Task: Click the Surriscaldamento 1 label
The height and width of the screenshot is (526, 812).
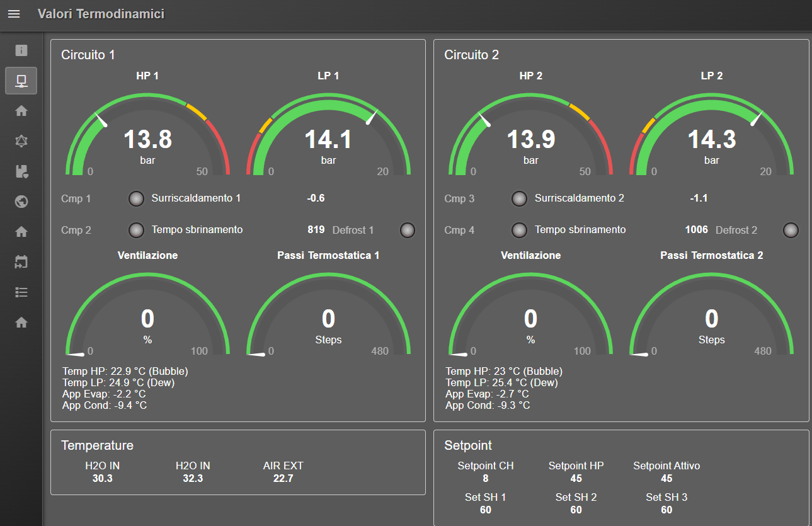Action: pyautogui.click(x=196, y=198)
